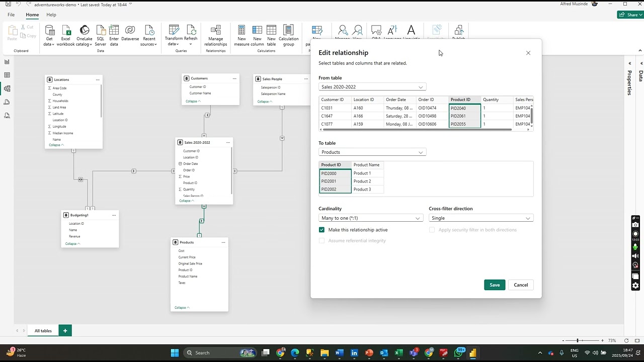Toggle Make this relationship active checkbox
This screenshot has width=644, height=362.
pyautogui.click(x=321, y=230)
